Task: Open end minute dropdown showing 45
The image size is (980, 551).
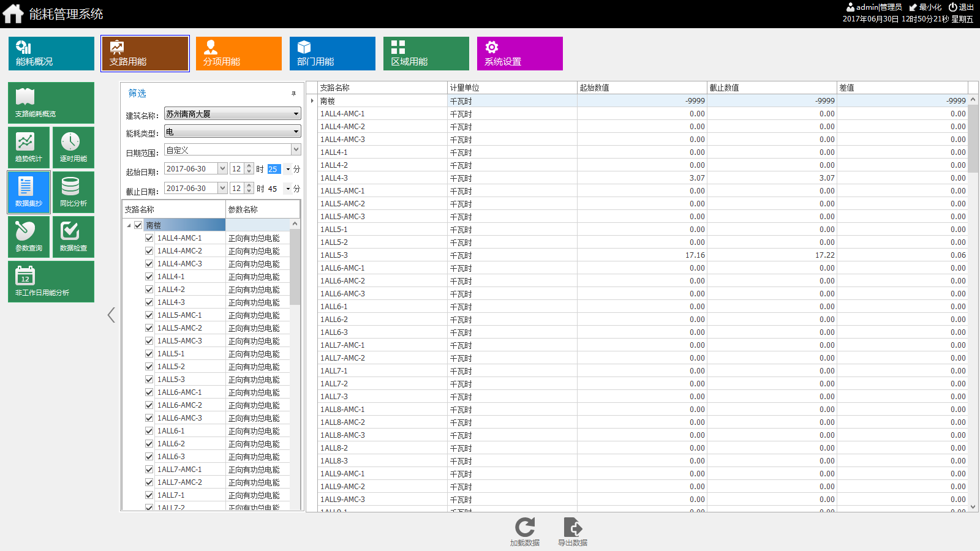Action: click(x=288, y=189)
